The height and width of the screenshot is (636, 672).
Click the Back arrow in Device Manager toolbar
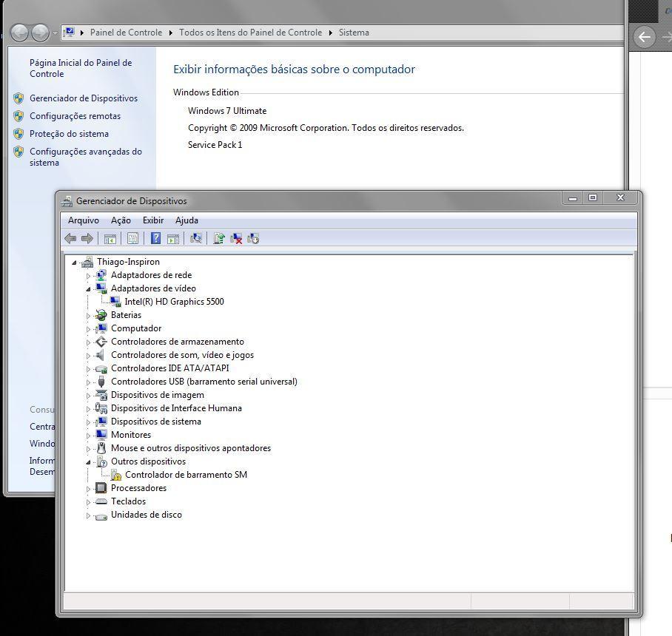click(x=70, y=239)
